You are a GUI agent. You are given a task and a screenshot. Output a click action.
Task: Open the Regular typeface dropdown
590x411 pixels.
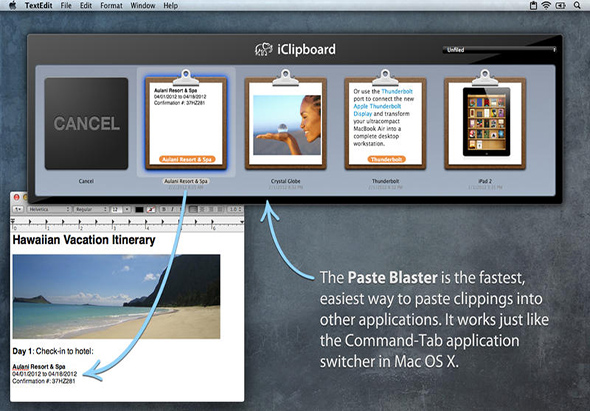[91, 209]
